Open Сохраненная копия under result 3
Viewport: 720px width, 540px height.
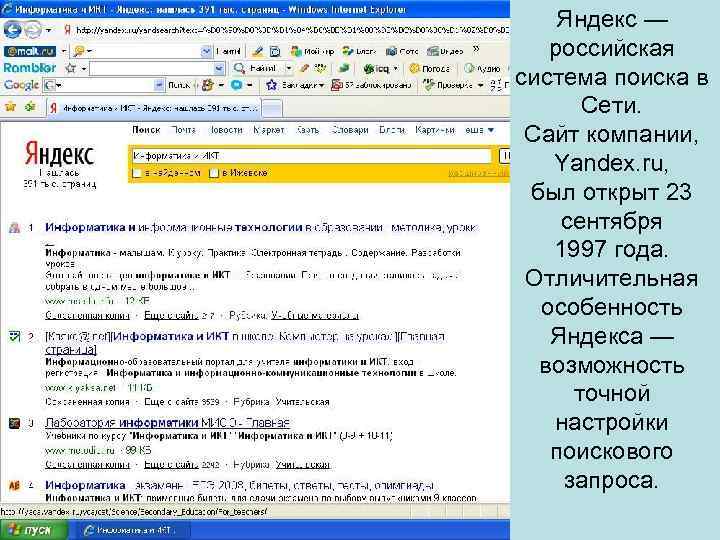87,465
